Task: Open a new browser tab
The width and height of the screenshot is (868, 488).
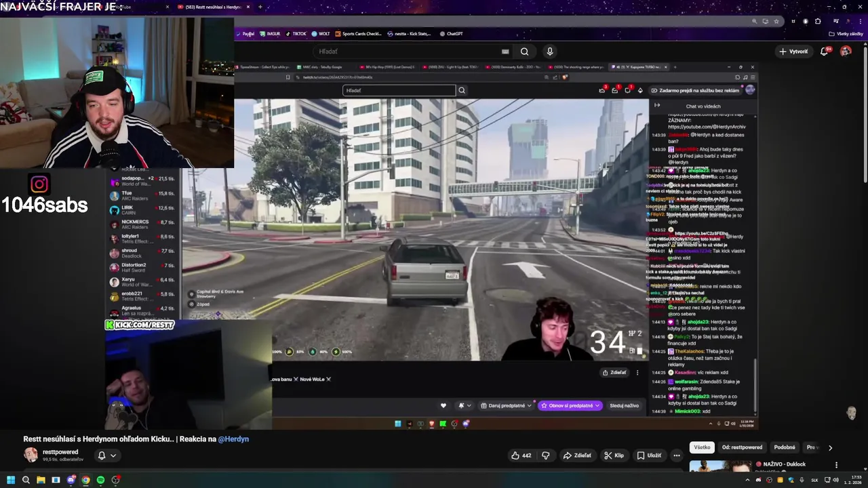Action: point(260,7)
